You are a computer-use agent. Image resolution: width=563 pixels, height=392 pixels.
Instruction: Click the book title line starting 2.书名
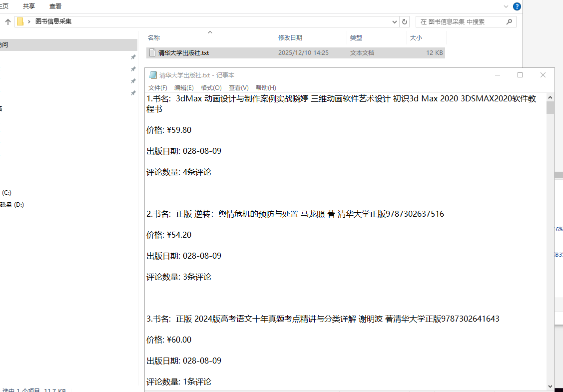pyautogui.click(x=295, y=214)
